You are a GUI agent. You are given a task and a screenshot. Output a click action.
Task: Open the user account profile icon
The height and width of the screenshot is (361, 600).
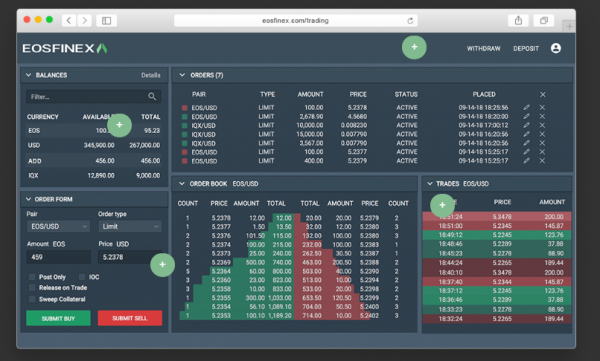click(x=556, y=48)
